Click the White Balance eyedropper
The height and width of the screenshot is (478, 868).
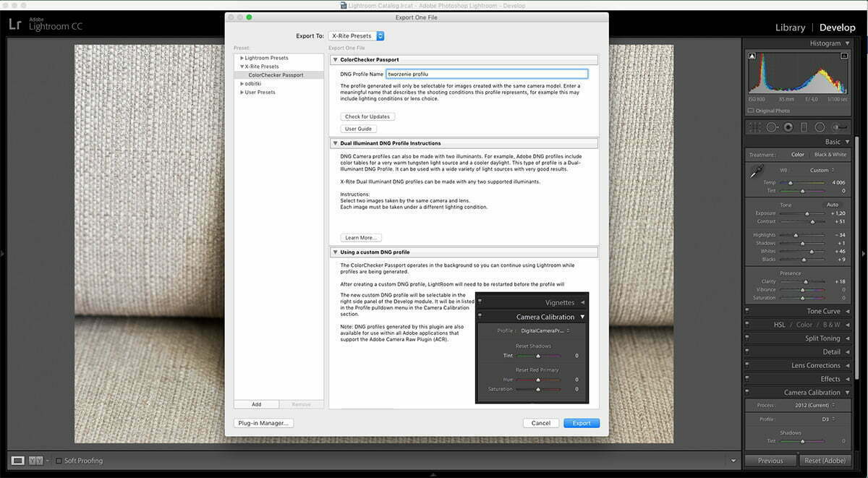(756, 171)
